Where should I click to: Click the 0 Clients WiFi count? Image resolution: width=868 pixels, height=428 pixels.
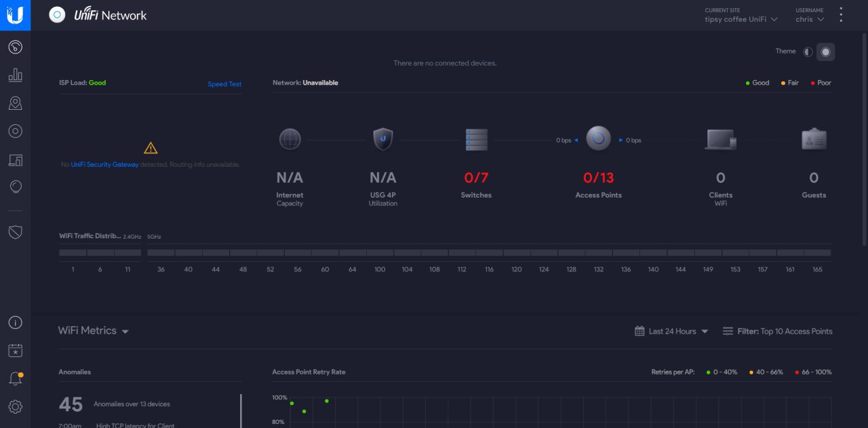coord(720,178)
